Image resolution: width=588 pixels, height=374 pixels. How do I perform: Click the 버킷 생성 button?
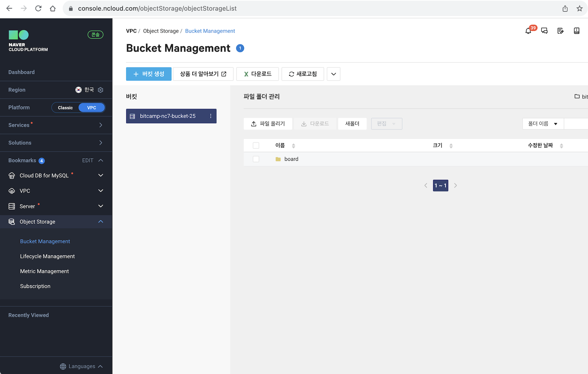click(149, 74)
